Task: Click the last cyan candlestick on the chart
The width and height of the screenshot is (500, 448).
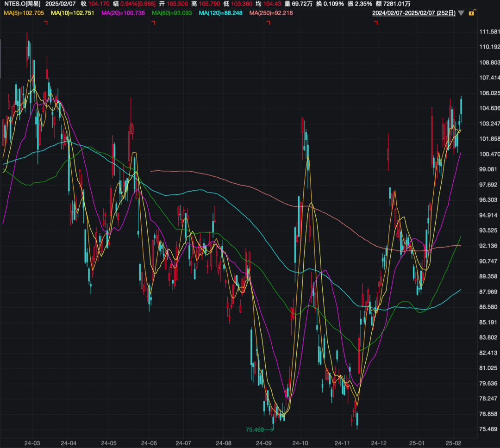Action: pos(461,106)
